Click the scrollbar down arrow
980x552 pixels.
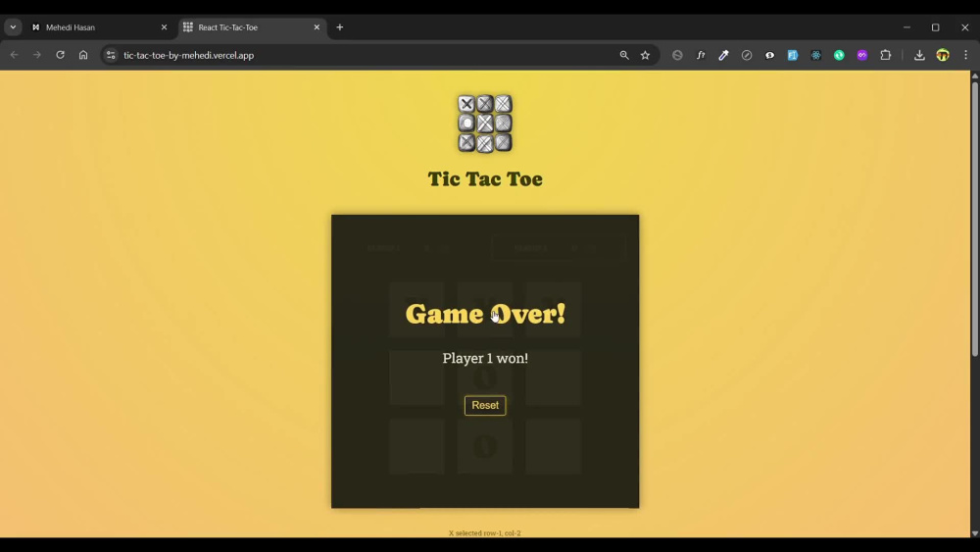pyautogui.click(x=974, y=533)
